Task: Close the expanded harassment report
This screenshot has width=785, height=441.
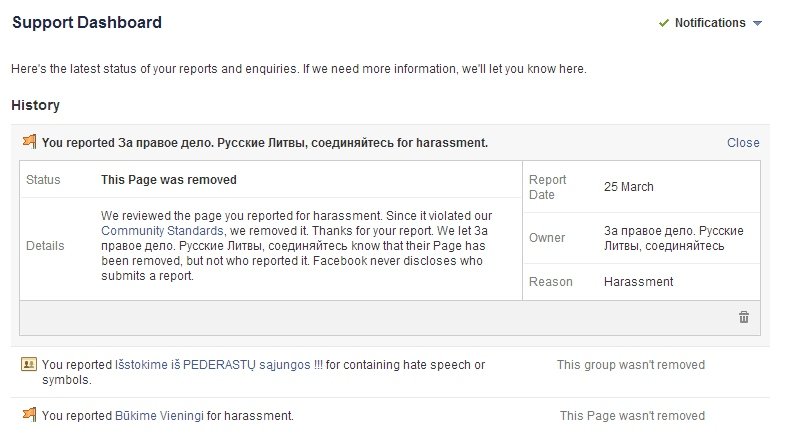Action: pyautogui.click(x=743, y=143)
